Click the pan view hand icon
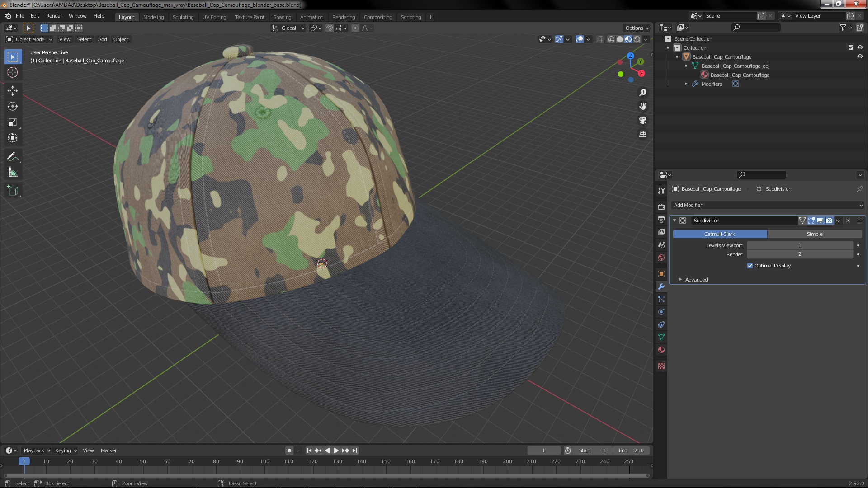The width and height of the screenshot is (868, 488). pyautogui.click(x=642, y=106)
